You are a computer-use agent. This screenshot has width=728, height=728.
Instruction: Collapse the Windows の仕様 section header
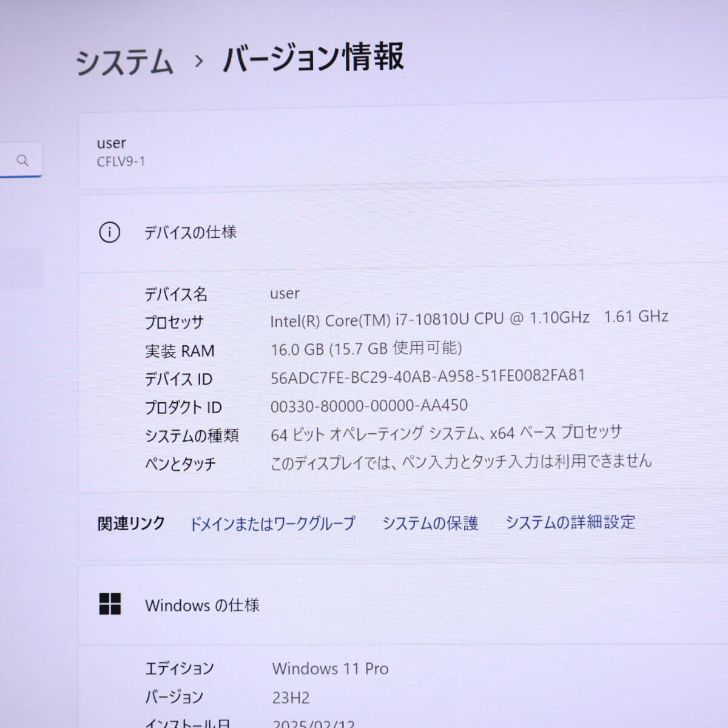click(x=403, y=605)
